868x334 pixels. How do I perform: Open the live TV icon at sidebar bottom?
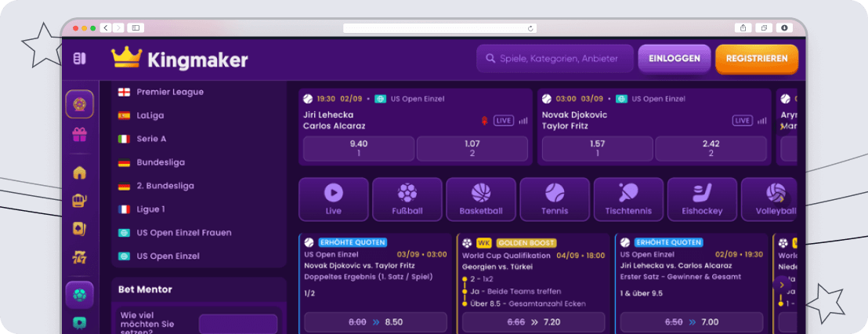[x=80, y=321]
